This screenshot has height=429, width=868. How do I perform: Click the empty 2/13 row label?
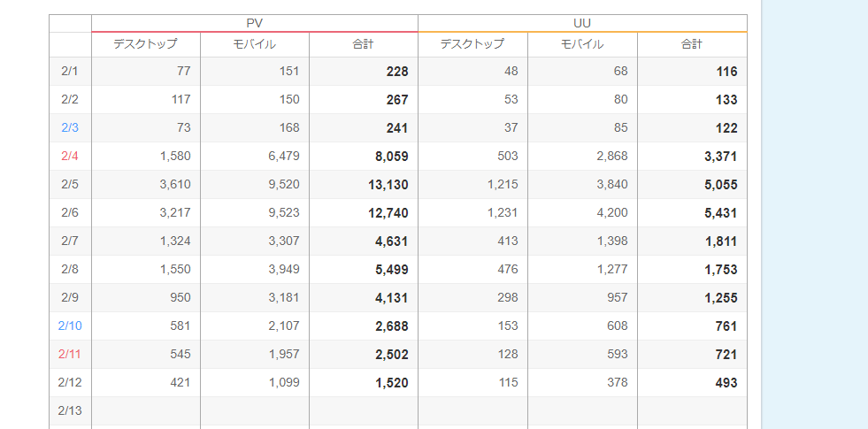(70, 410)
